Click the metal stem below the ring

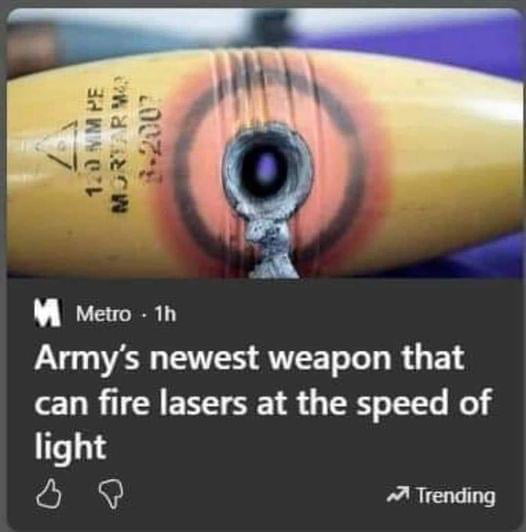pos(271,247)
